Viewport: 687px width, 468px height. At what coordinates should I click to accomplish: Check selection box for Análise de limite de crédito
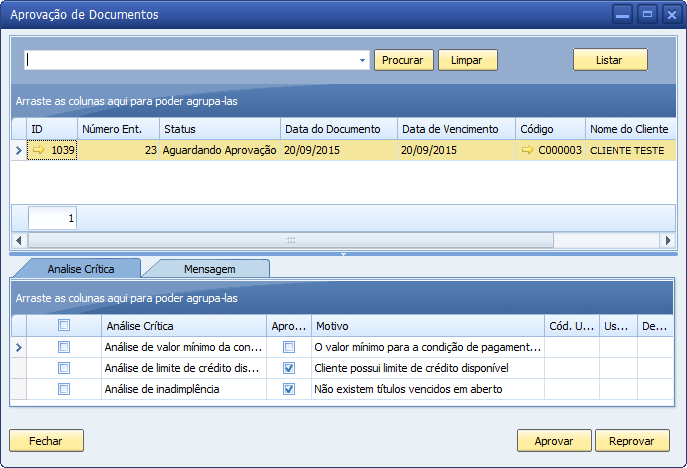tap(64, 368)
